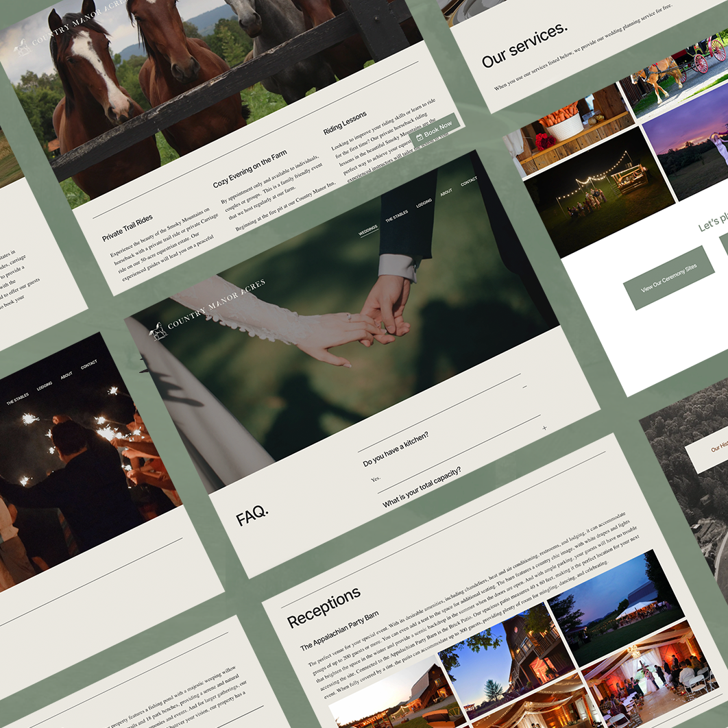Open ABOUT in the hand-holding page navigation
The image size is (728, 728).
pos(446,192)
